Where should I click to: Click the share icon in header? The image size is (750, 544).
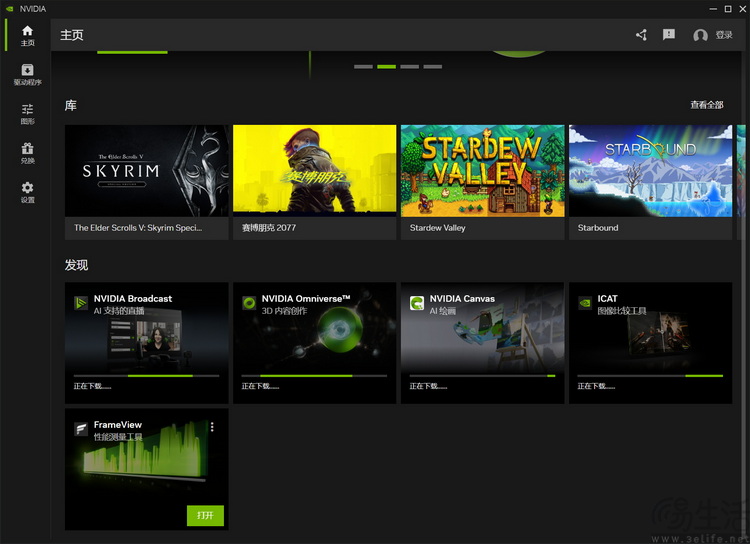coord(641,35)
